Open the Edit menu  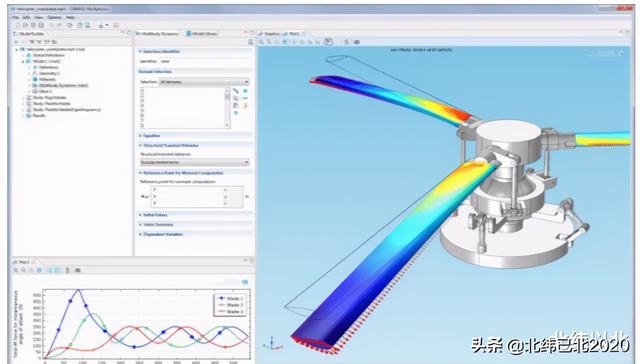[x=26, y=18]
